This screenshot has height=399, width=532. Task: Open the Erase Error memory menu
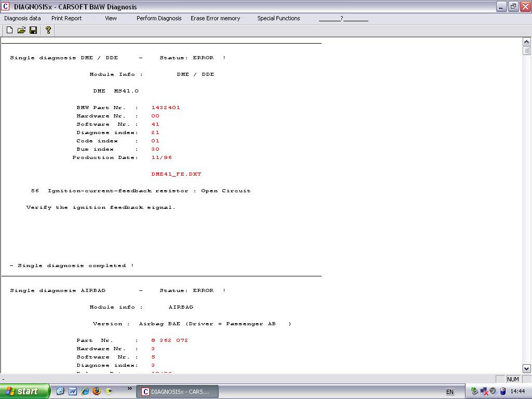pyautogui.click(x=215, y=18)
